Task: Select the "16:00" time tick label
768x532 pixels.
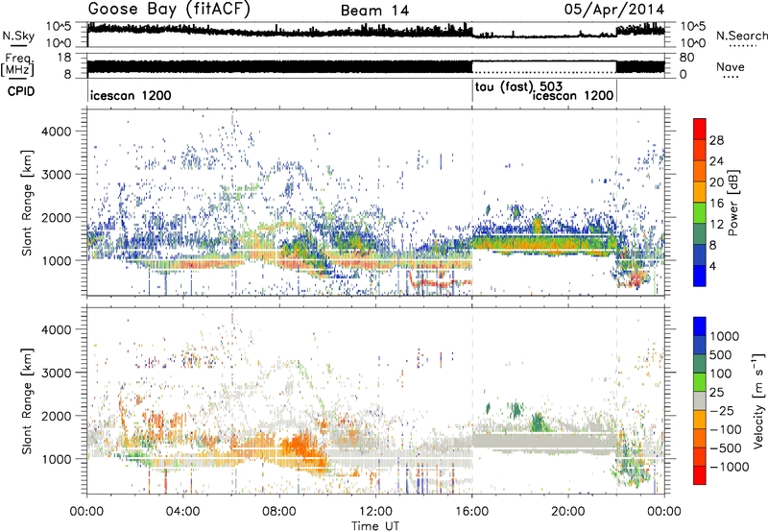Action: click(x=471, y=512)
